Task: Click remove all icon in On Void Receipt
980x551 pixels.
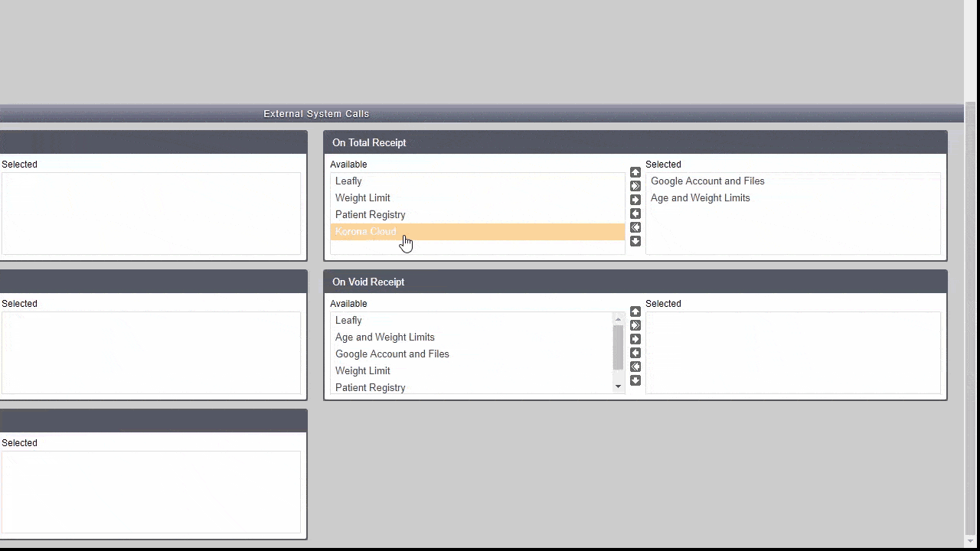Action: [635, 367]
